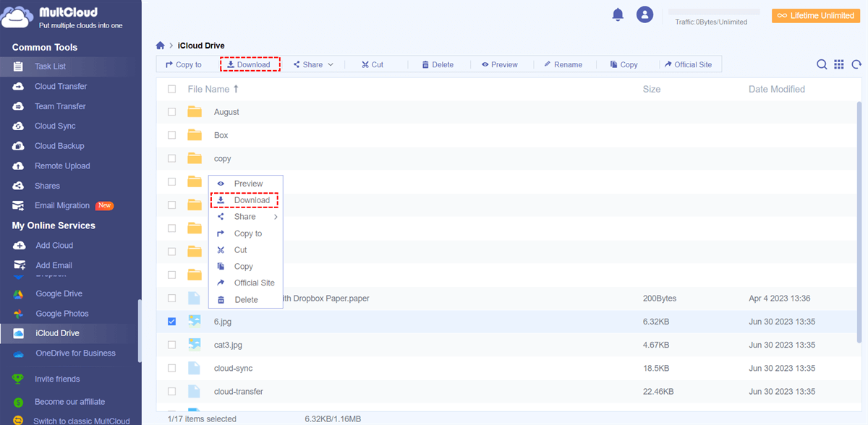Toggle the select-all header checkbox
This screenshot has width=868, height=425.
(171, 89)
